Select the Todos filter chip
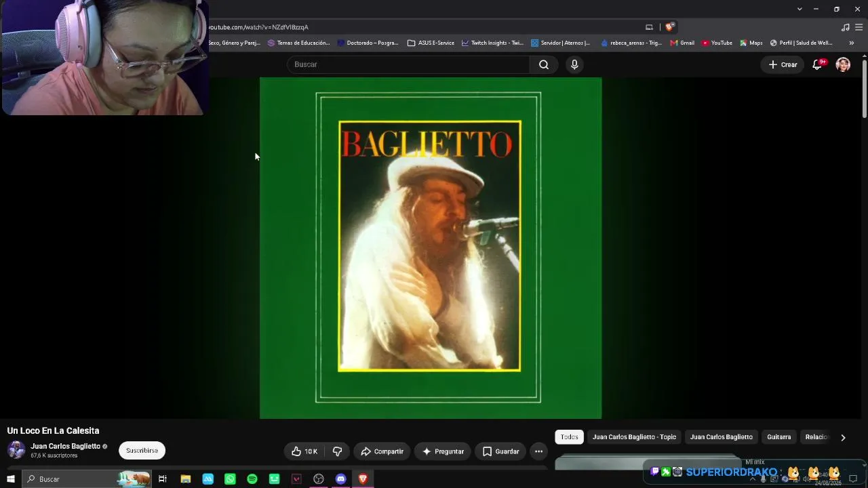 click(x=569, y=437)
